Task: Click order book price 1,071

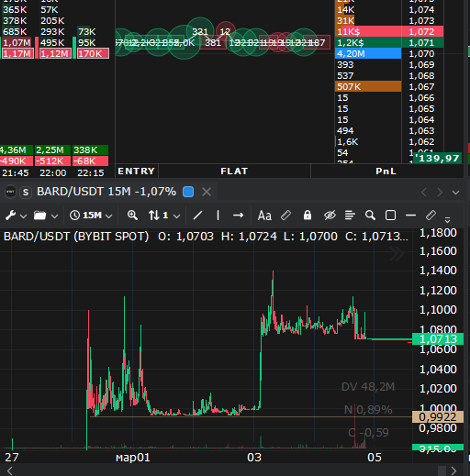Action: point(421,42)
